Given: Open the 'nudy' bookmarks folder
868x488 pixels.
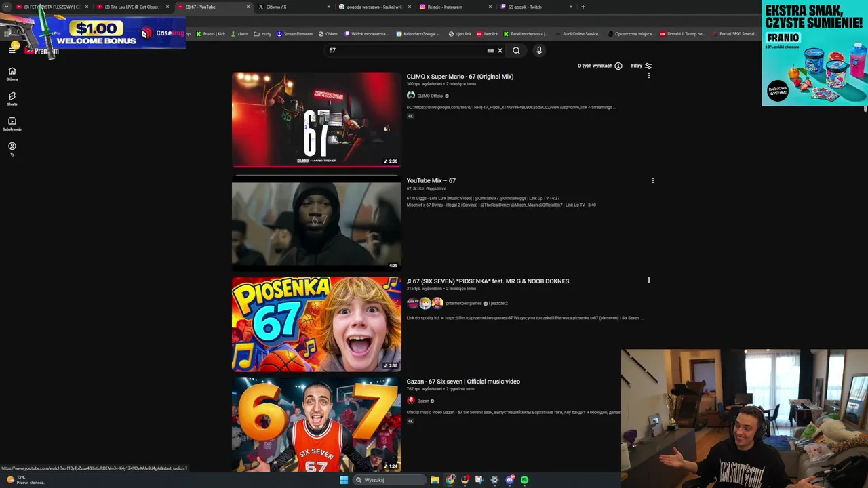Looking at the screenshot, I should (x=262, y=33).
